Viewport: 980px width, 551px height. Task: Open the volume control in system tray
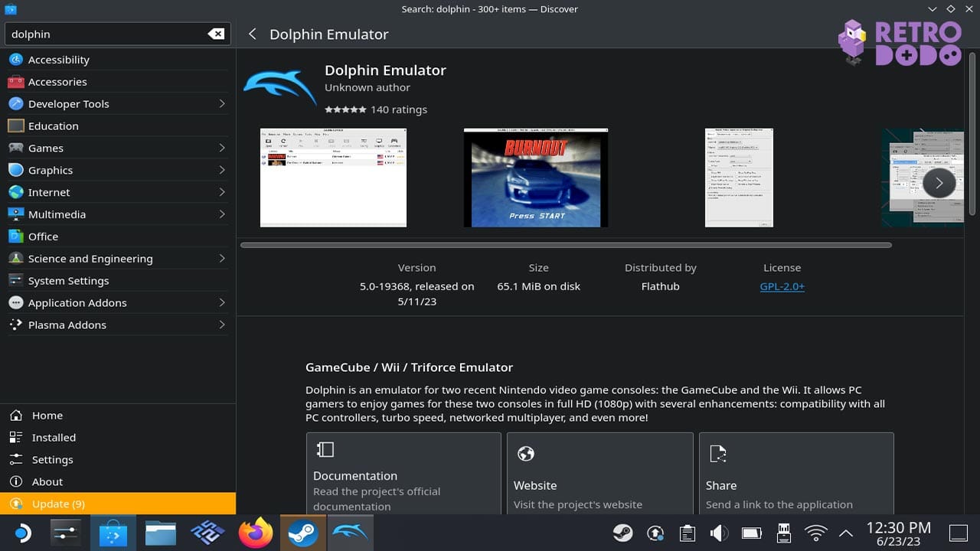tap(719, 533)
